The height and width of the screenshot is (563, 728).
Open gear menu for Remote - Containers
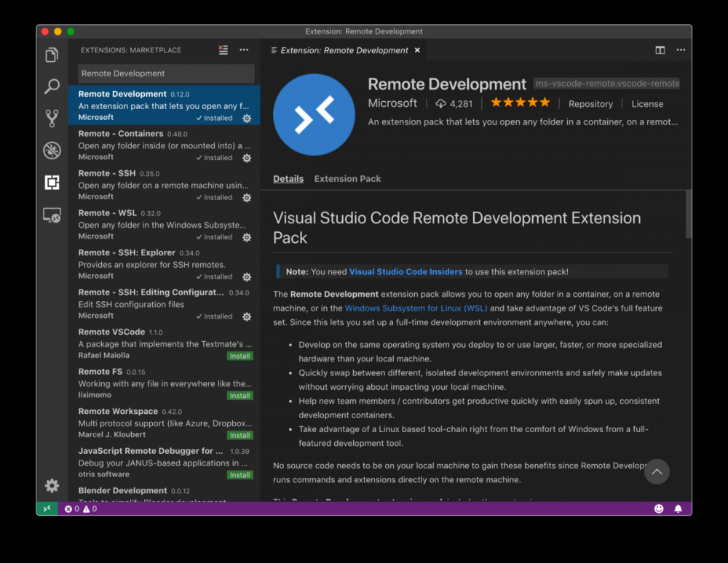point(247,158)
